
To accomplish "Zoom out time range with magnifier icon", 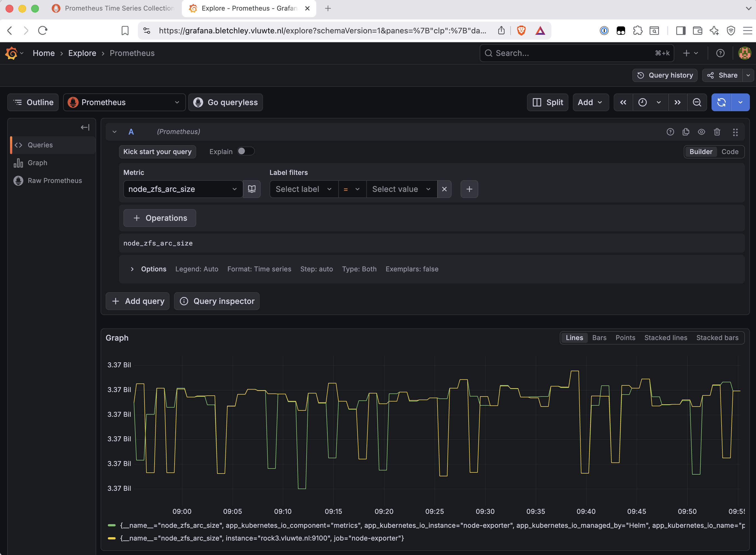I will pos(697,103).
